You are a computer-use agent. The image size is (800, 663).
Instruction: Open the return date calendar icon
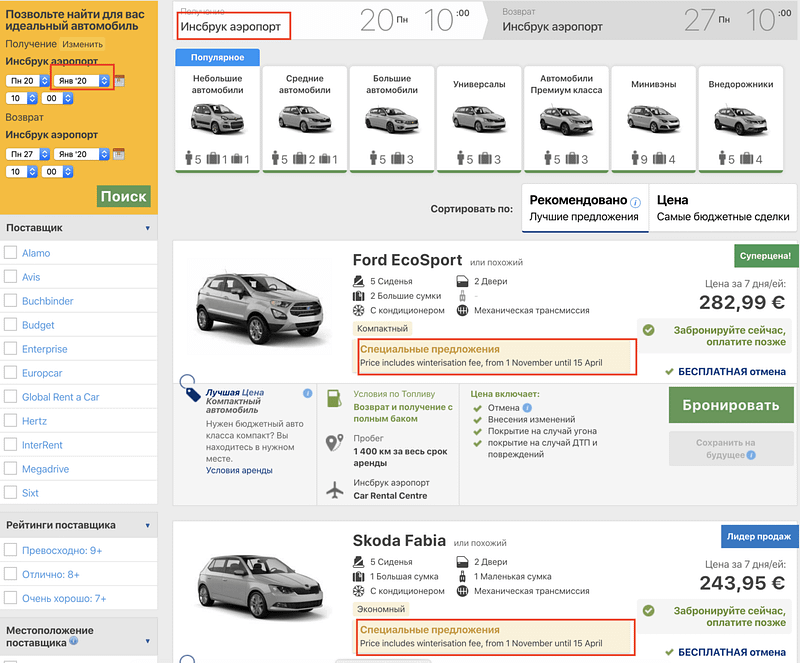(120, 154)
